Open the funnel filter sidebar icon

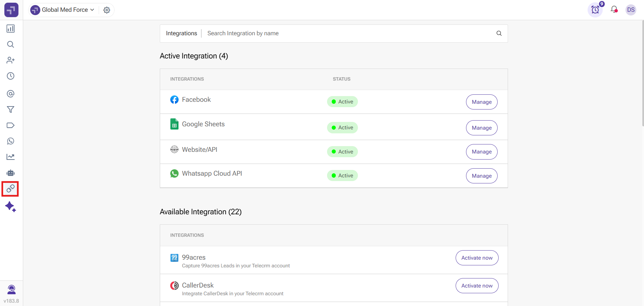(x=11, y=110)
